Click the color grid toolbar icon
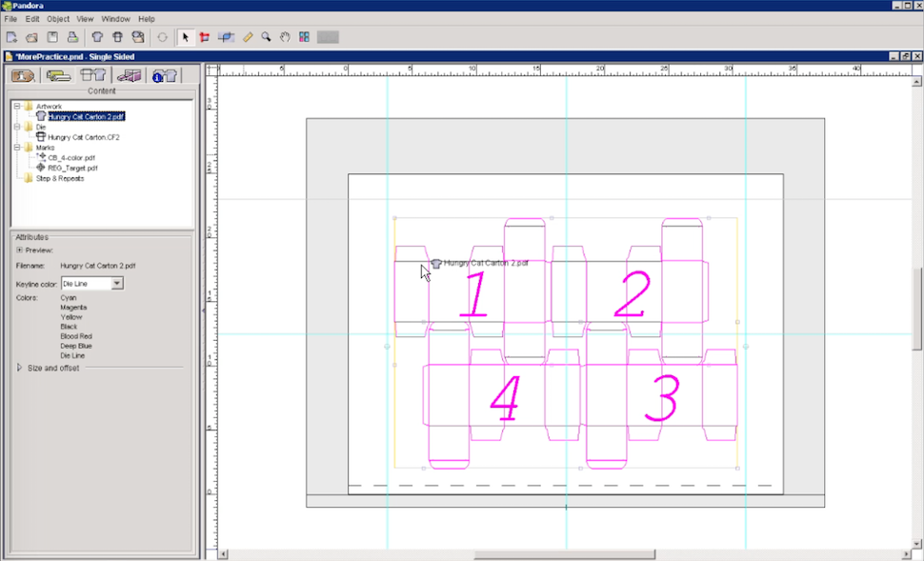The height and width of the screenshot is (561, 924). (304, 37)
